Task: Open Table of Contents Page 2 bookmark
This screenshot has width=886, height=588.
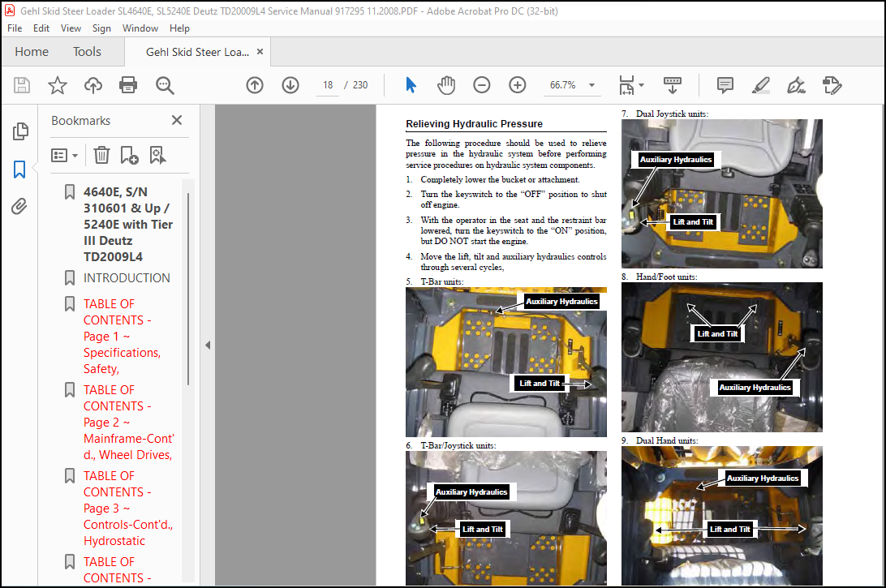Action: coord(129,423)
